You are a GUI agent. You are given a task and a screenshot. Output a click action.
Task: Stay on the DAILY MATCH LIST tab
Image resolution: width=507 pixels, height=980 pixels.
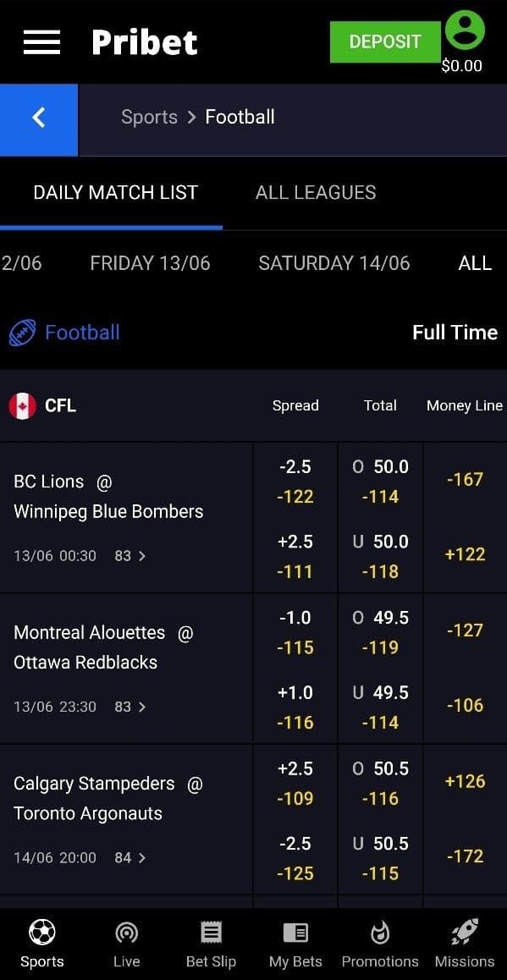pyautogui.click(x=115, y=193)
